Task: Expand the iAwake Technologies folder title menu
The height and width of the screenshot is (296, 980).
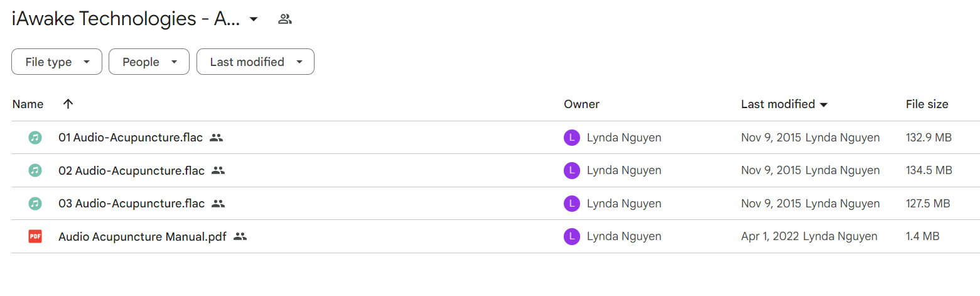Action: click(254, 19)
